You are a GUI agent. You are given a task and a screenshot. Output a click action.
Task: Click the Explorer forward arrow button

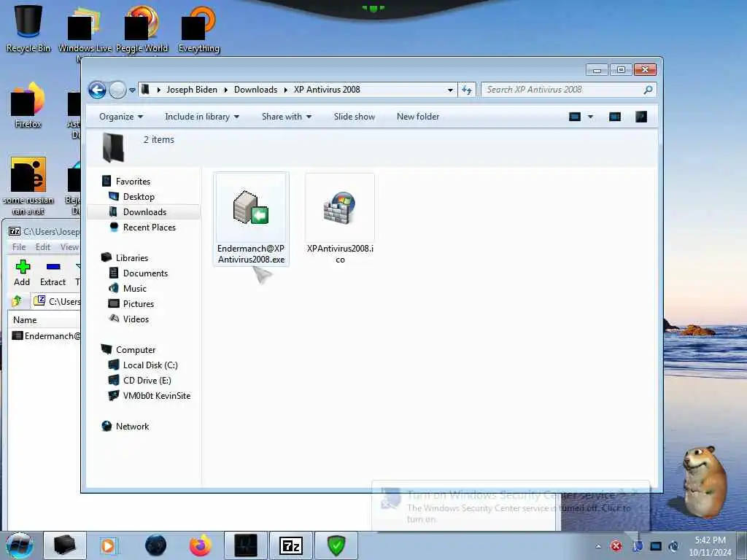(x=117, y=90)
